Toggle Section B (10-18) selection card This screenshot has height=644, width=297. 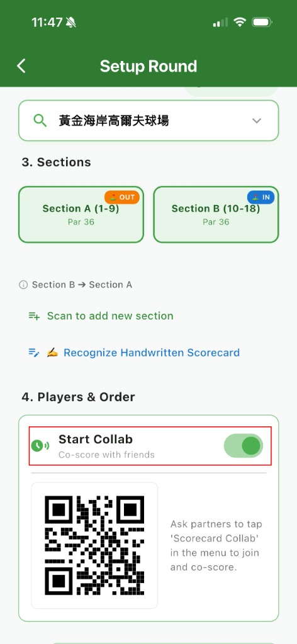pos(216,214)
